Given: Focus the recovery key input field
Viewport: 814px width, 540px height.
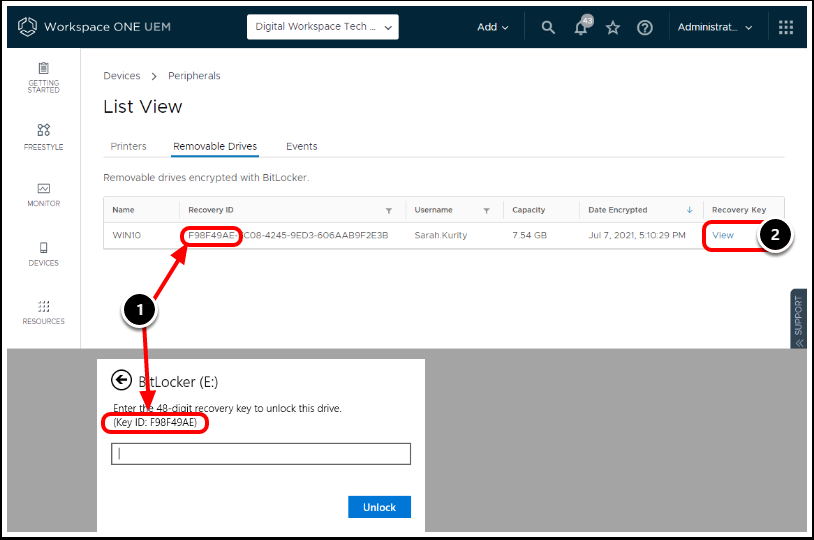Looking at the screenshot, I should [261, 454].
